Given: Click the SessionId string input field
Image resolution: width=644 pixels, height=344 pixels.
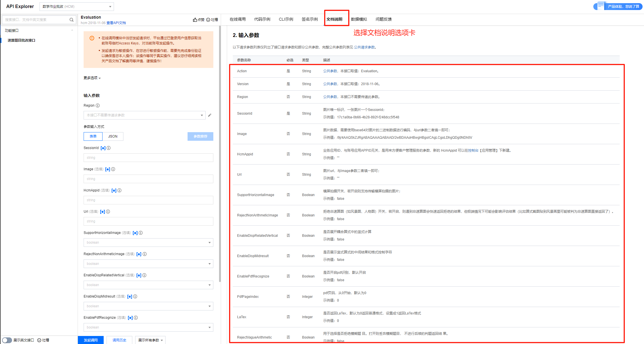Looking at the screenshot, I should click(x=148, y=158).
